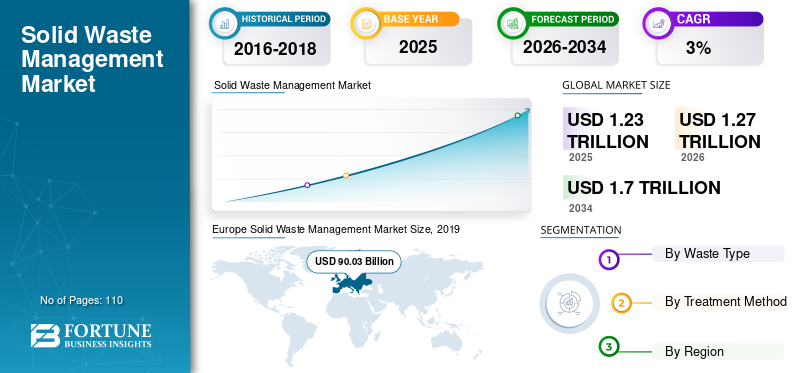The height and width of the screenshot is (373, 800).
Task: Click the segmentation pie chart icon
Action: coord(570,304)
